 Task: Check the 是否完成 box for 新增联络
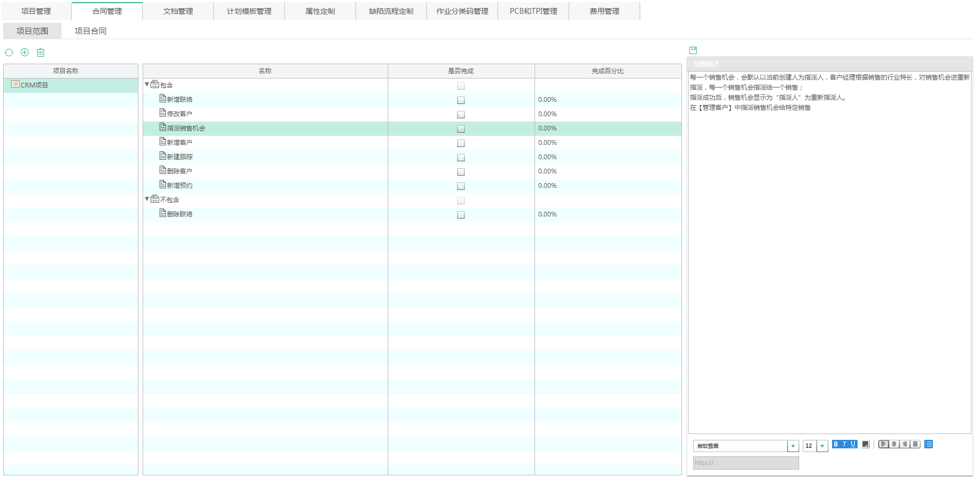(461, 100)
